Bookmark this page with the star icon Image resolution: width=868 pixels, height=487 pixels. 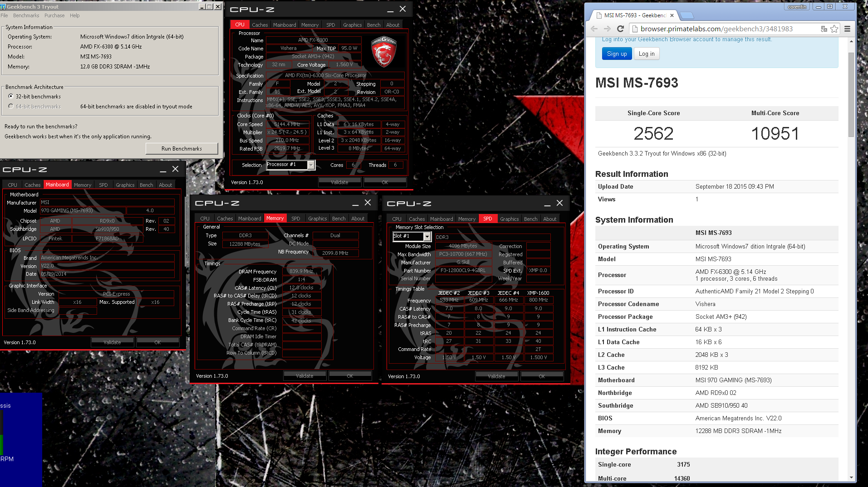(x=834, y=29)
